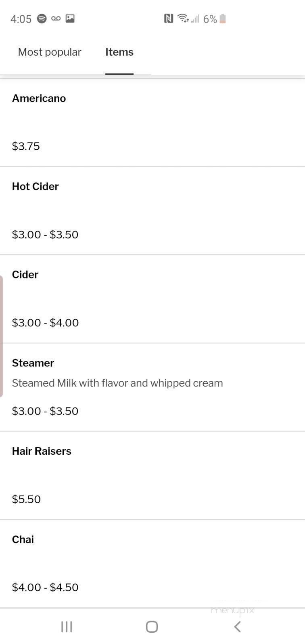Tap the Hot Cider listing
Screen dimensions: 305x644
[35, 186]
